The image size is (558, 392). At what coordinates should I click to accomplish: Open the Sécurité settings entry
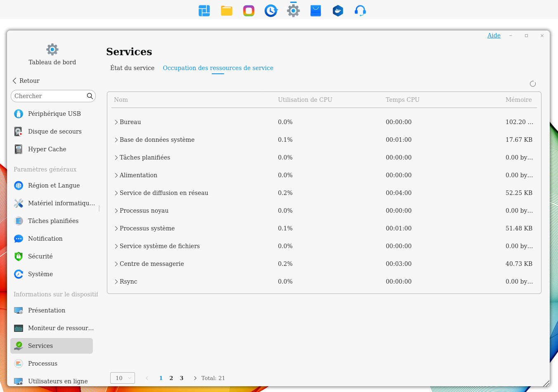[x=40, y=256]
